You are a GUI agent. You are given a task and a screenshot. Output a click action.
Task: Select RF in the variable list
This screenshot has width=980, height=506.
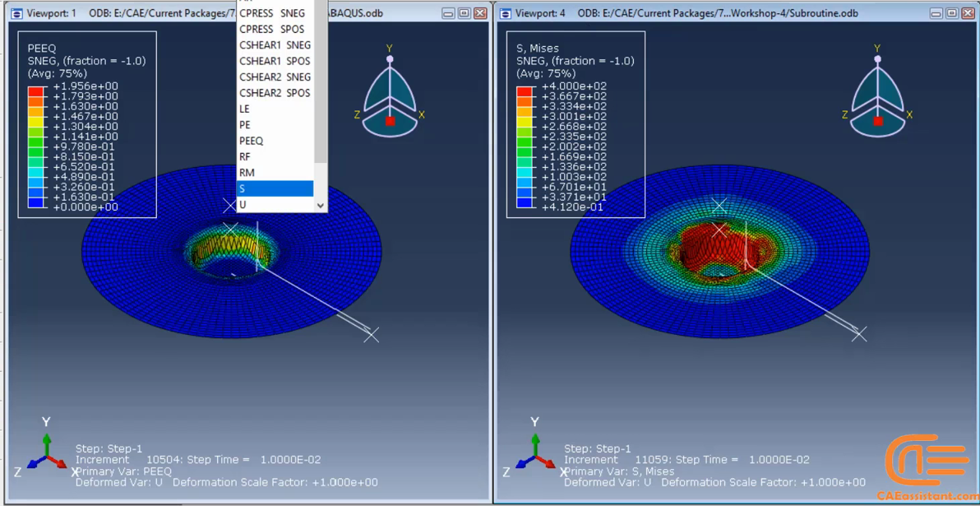[275, 157]
